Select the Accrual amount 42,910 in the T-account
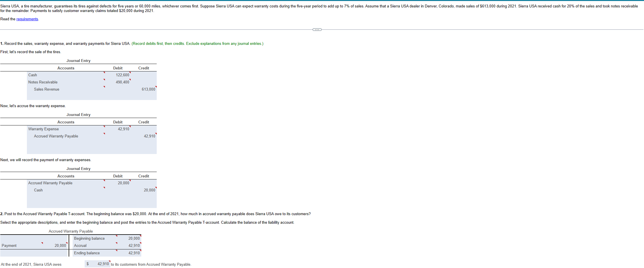The height and width of the screenshot is (268, 644). [x=130, y=245]
